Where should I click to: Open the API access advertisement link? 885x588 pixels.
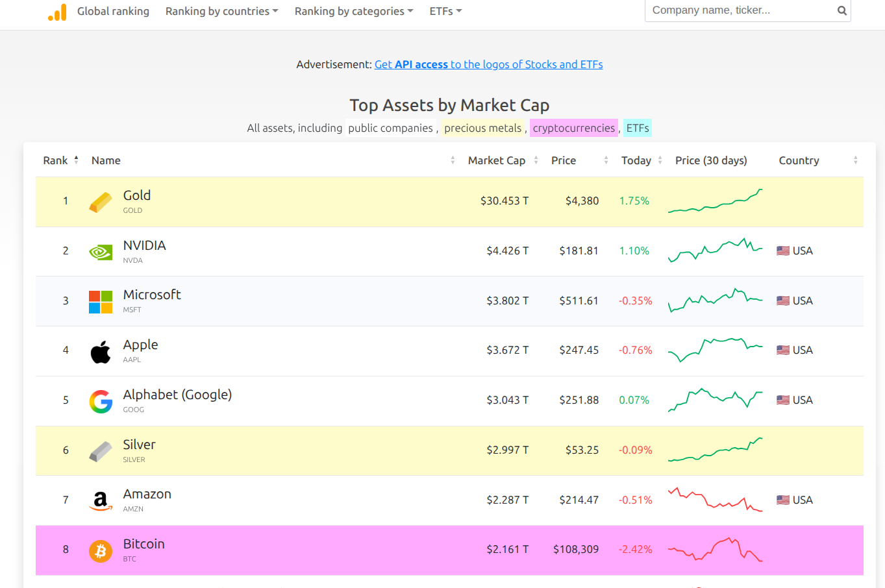[x=488, y=64]
